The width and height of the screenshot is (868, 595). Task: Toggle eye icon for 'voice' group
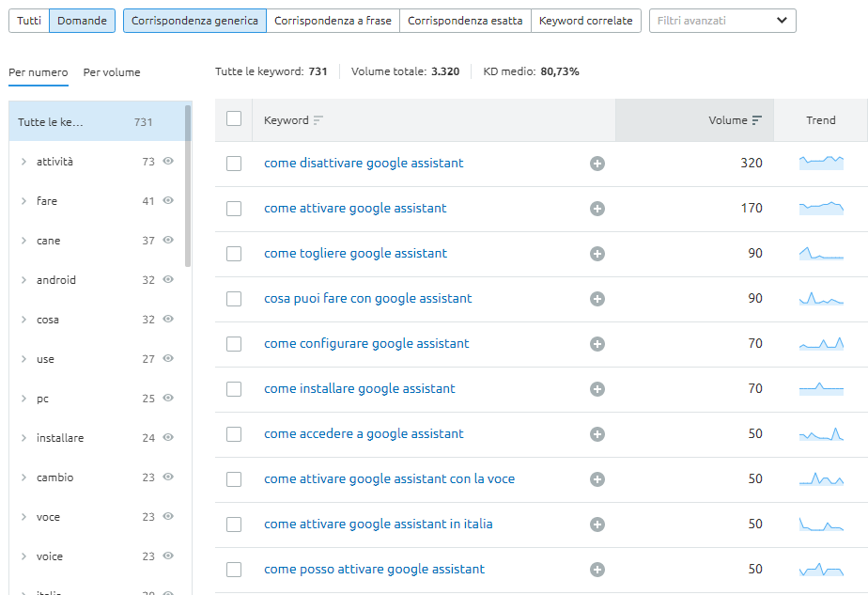tap(168, 556)
